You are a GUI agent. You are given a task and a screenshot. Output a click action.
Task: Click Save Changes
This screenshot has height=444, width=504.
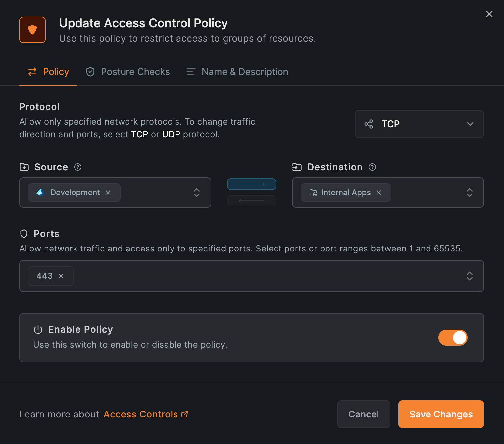[441, 414]
